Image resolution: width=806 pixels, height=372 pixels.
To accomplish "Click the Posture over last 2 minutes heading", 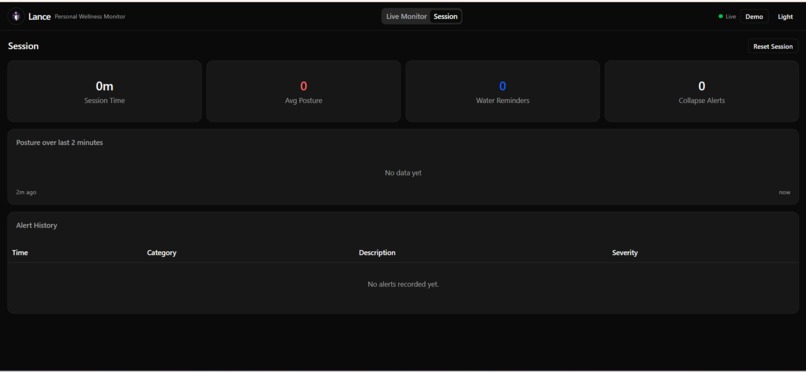I will tap(59, 142).
